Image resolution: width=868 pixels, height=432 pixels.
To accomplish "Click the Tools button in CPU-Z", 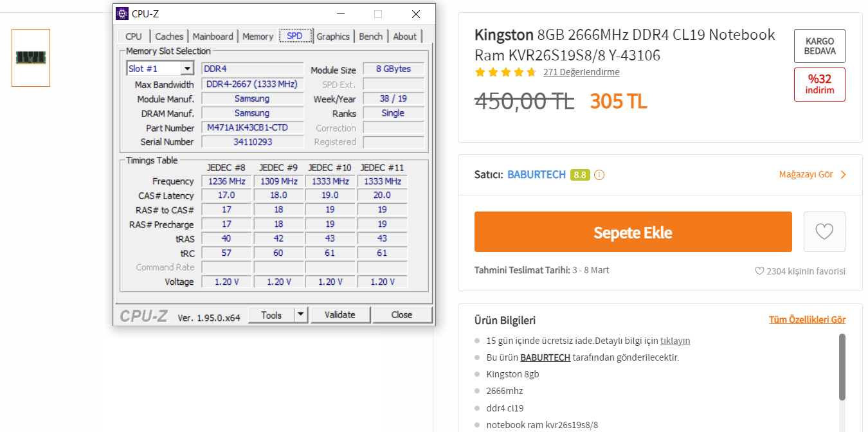I will click(271, 314).
